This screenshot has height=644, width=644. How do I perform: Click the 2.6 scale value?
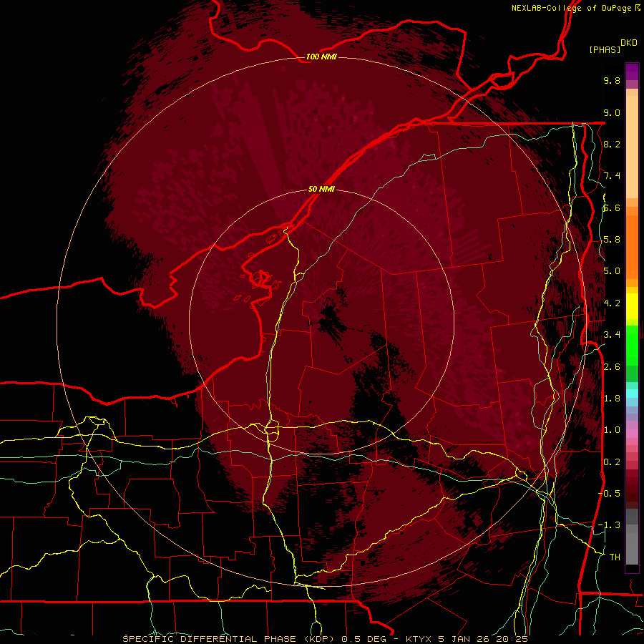612,367
